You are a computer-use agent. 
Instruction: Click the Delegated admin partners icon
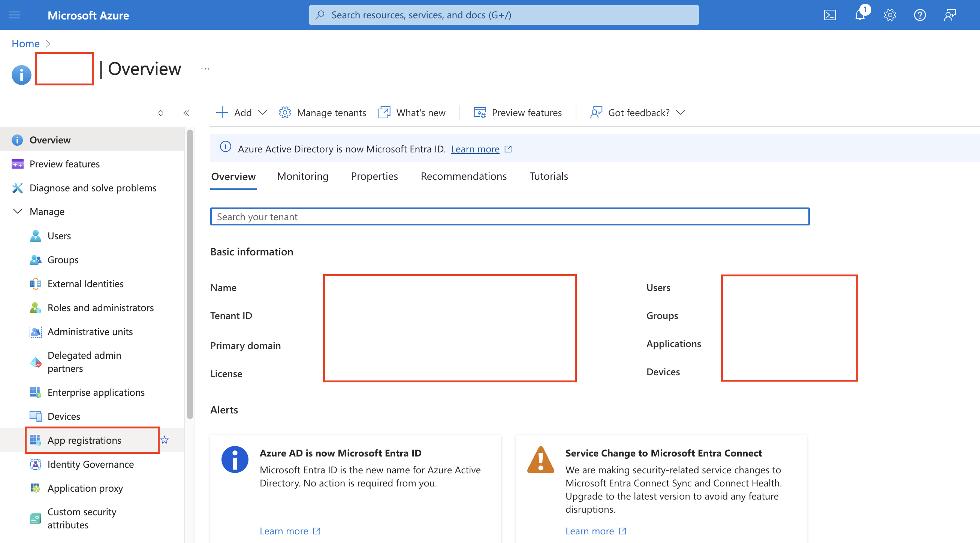click(x=35, y=362)
